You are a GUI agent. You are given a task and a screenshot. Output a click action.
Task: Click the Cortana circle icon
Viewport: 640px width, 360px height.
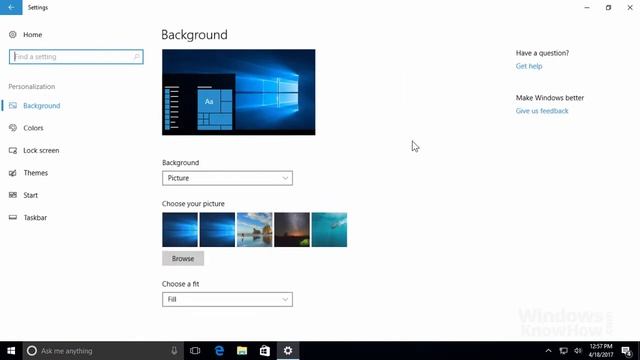click(32, 351)
